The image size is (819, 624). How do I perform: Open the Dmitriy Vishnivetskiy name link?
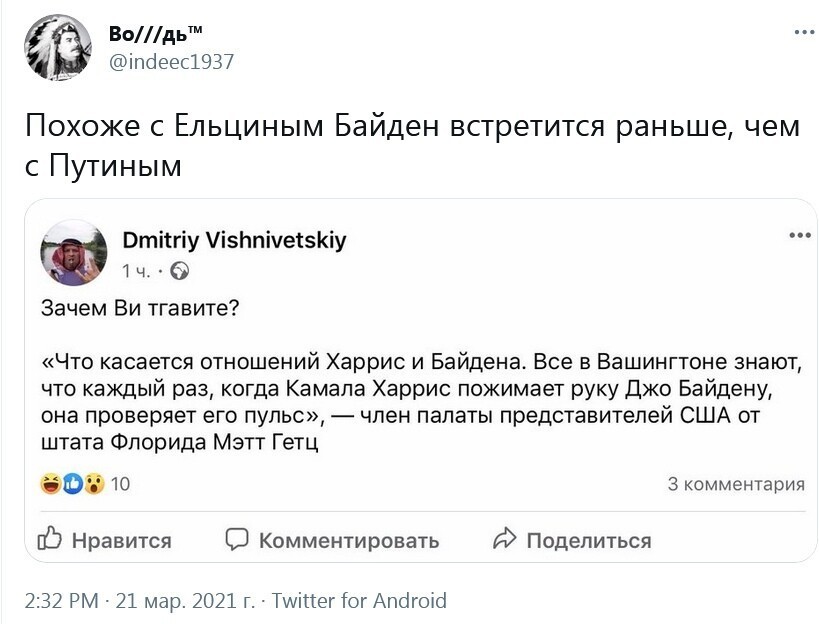[234, 240]
